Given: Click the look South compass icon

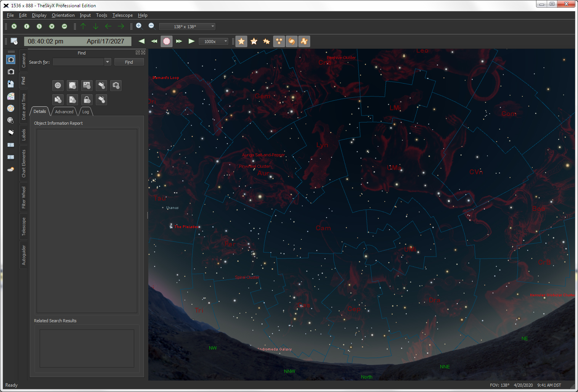Looking at the screenshot, I should pyautogui.click(x=39, y=26).
